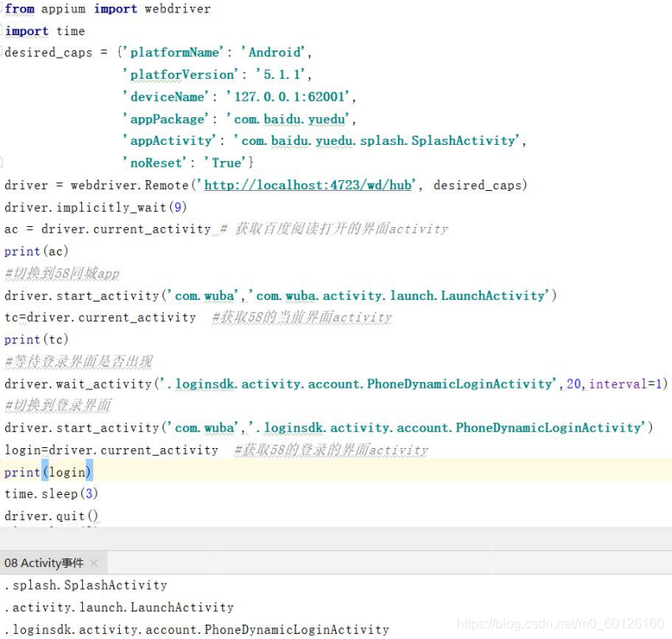Image resolution: width=672 pixels, height=639 pixels.
Task: Click the 'com.baidu.yuedu.splash.SplashActivity' value
Action: (x=379, y=141)
